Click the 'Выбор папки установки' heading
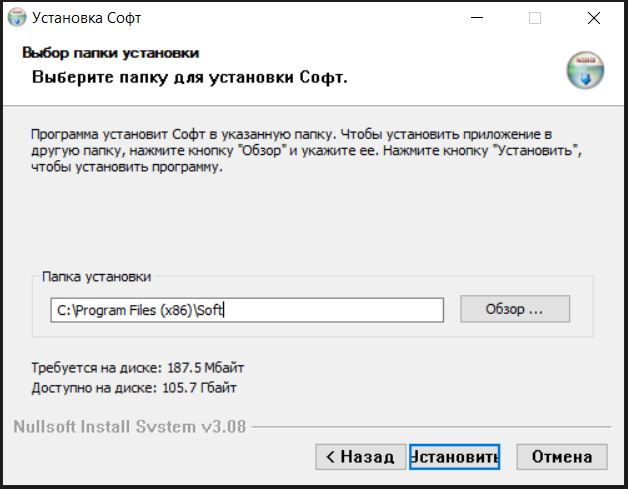628x489 pixels. coord(111,53)
